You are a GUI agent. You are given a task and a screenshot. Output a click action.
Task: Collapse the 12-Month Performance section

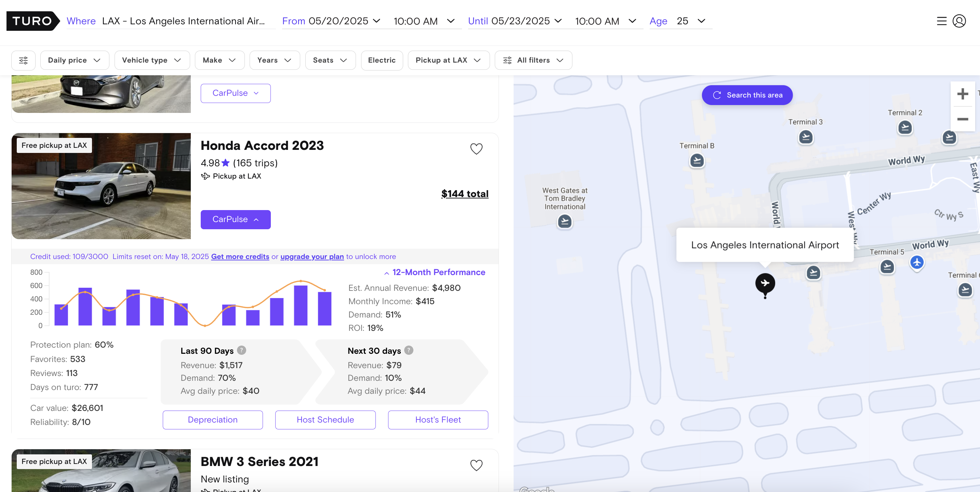pyautogui.click(x=435, y=272)
